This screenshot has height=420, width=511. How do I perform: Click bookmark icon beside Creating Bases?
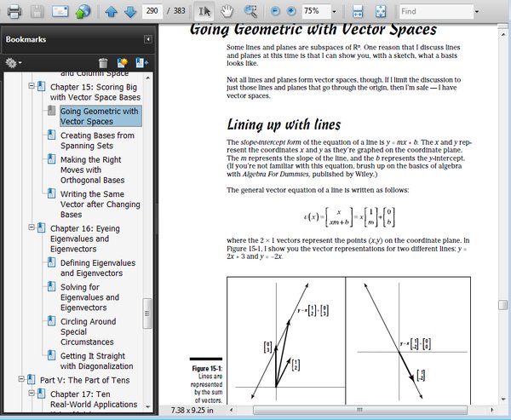click(x=51, y=135)
